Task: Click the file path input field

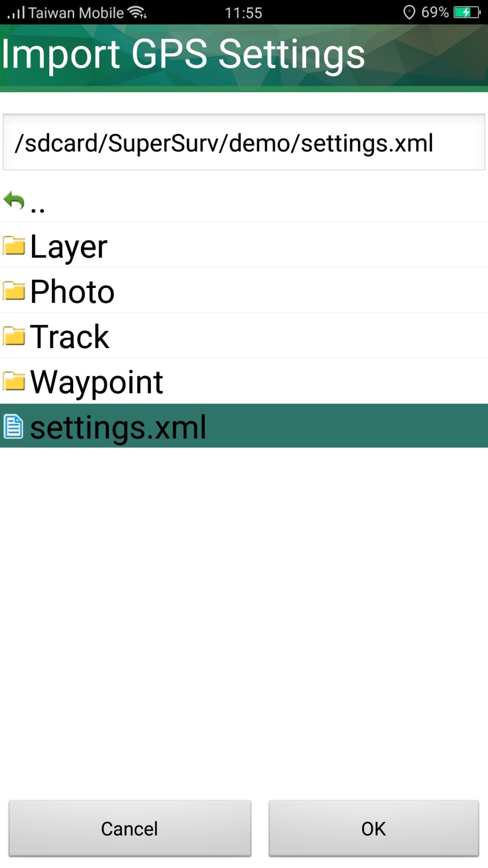Action: coord(244,142)
